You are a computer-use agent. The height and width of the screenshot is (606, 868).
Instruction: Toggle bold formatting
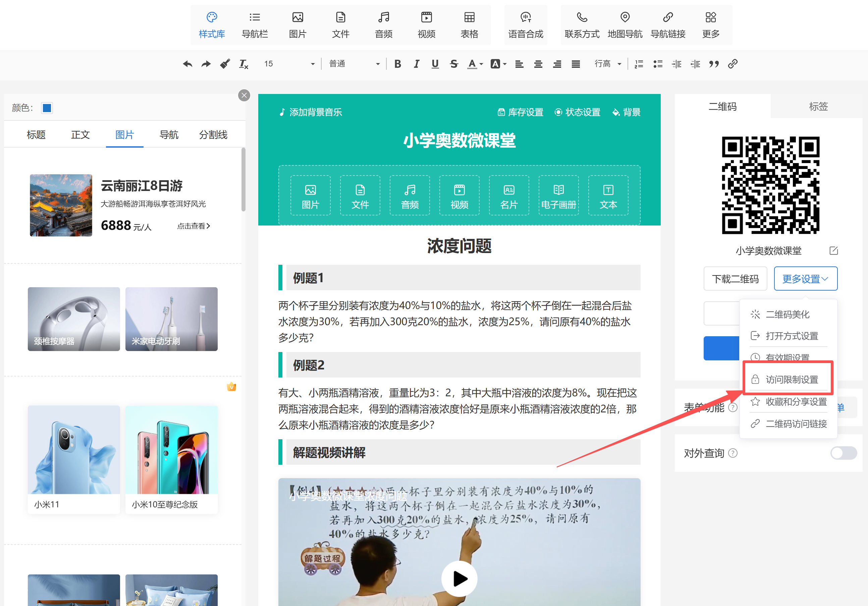pyautogui.click(x=397, y=64)
